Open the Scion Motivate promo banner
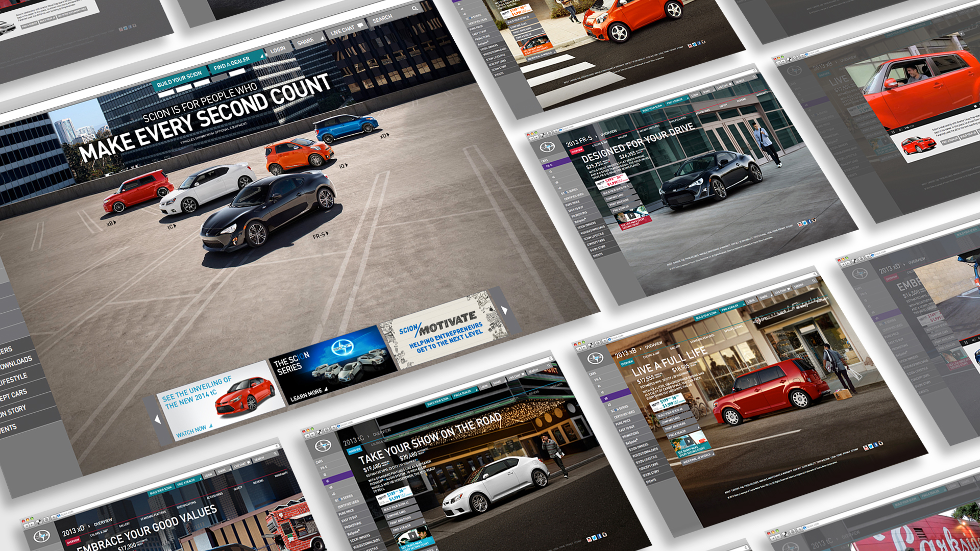 (444, 329)
